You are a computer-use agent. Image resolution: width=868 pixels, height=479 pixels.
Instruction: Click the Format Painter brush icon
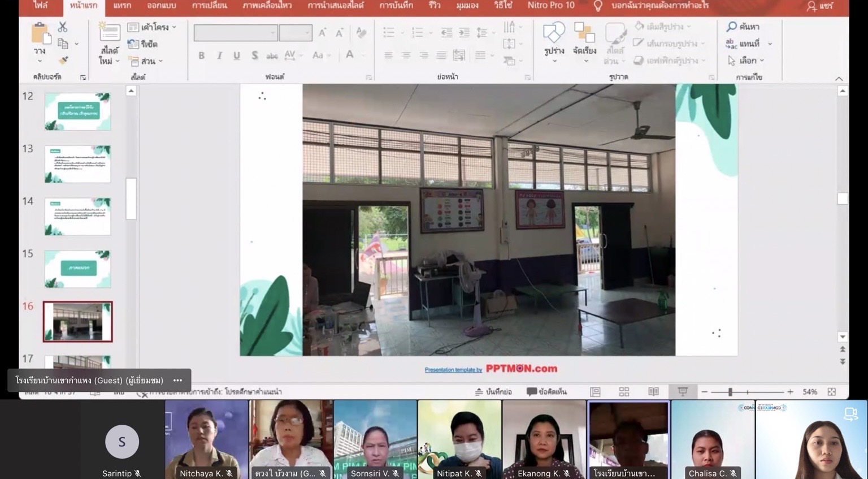click(63, 60)
